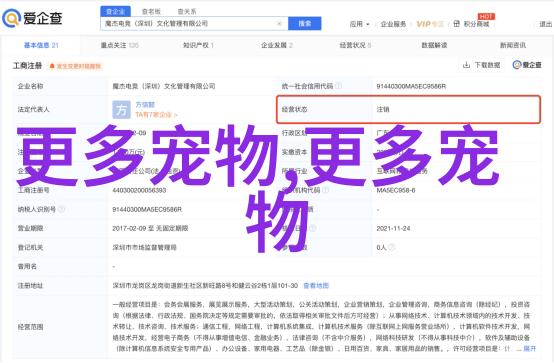Open the help icon beside 组织机构代码
Screen dimensions: 554x363
pos(326,190)
